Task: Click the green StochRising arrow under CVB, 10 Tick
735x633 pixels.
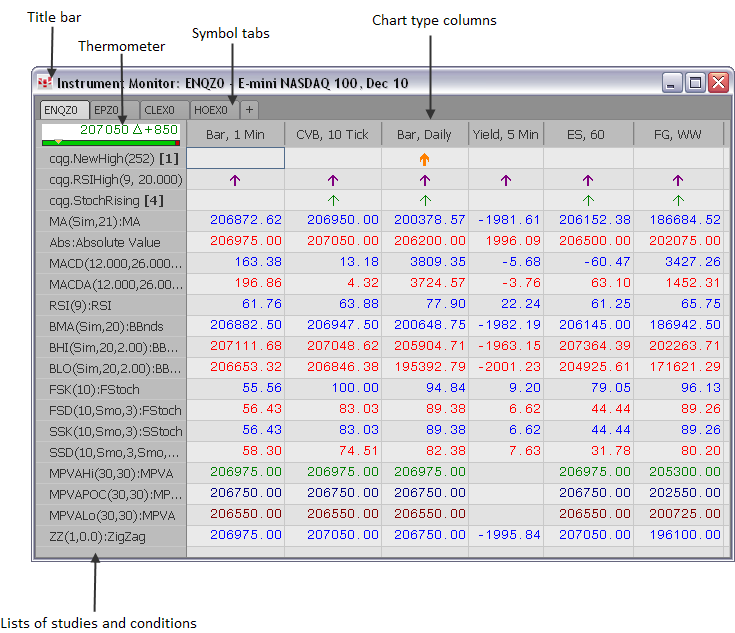Action: pyautogui.click(x=333, y=200)
